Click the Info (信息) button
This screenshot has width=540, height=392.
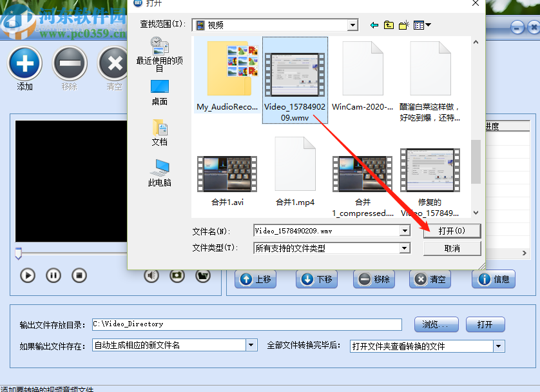pyautogui.click(x=494, y=279)
